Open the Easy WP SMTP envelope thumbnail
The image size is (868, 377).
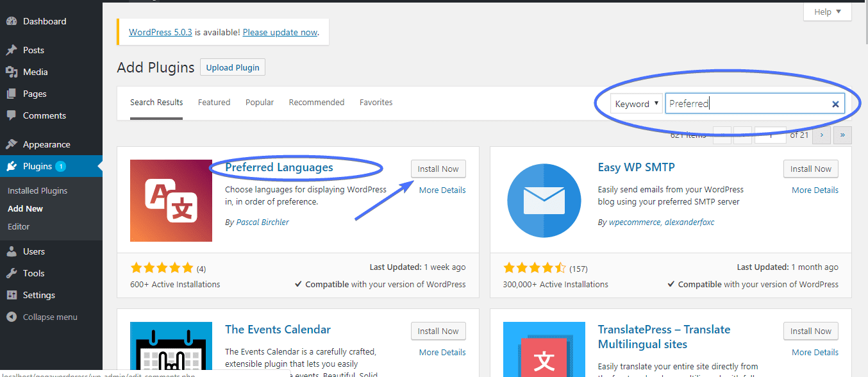coord(544,201)
